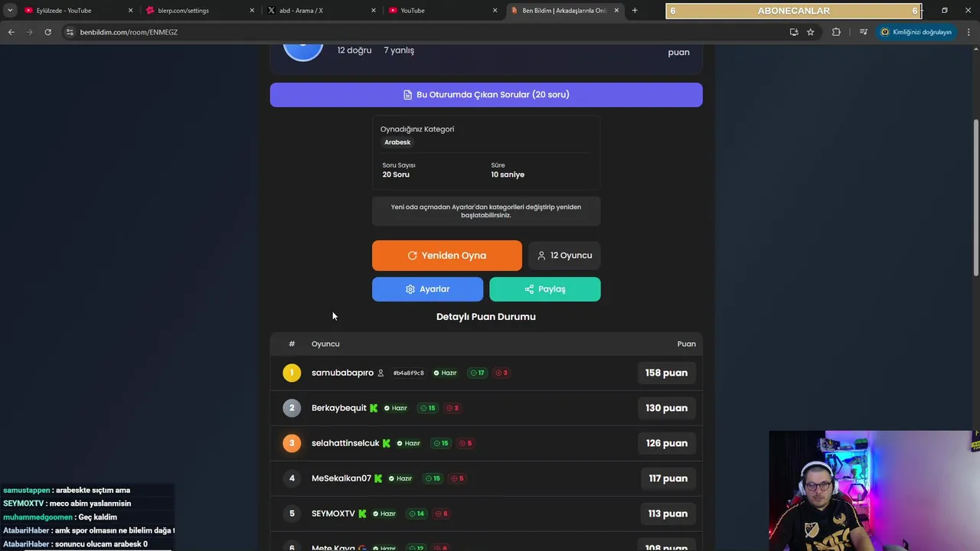Image resolution: width=980 pixels, height=551 pixels.
Task: Click selahattinselcuk's red 5 wrong badge
Action: pos(465,443)
